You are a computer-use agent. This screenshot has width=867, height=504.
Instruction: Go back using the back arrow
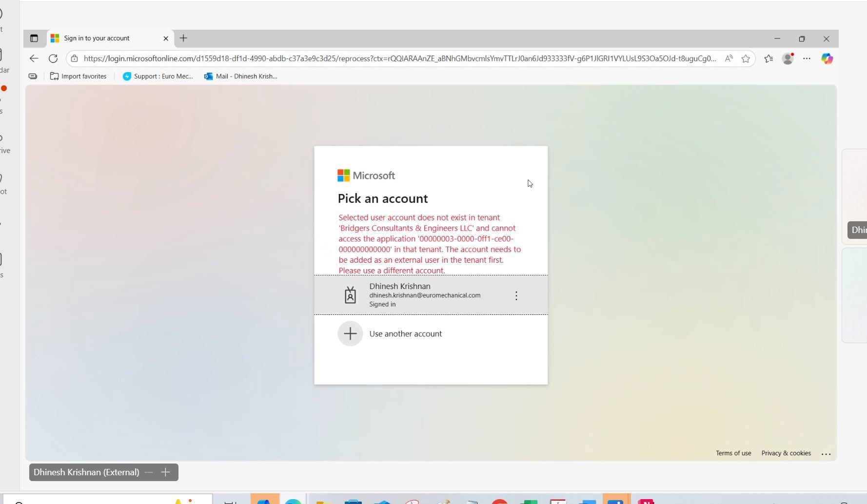point(34,58)
